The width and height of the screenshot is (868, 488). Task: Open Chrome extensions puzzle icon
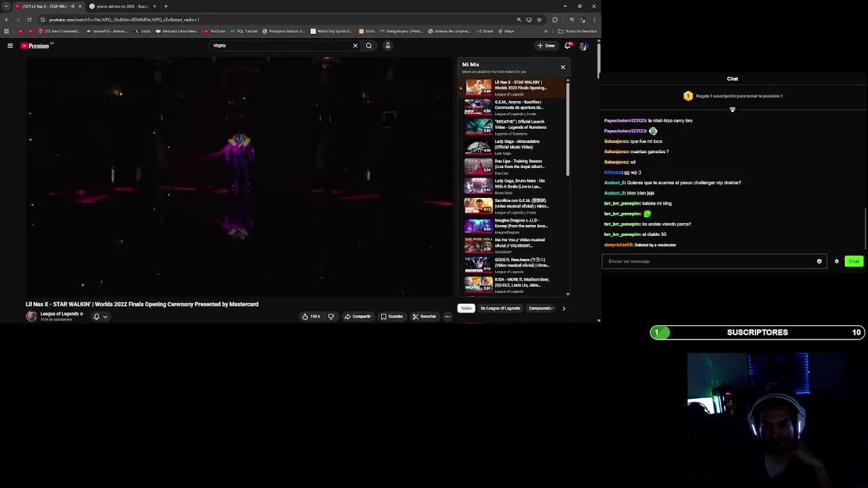tap(555, 20)
